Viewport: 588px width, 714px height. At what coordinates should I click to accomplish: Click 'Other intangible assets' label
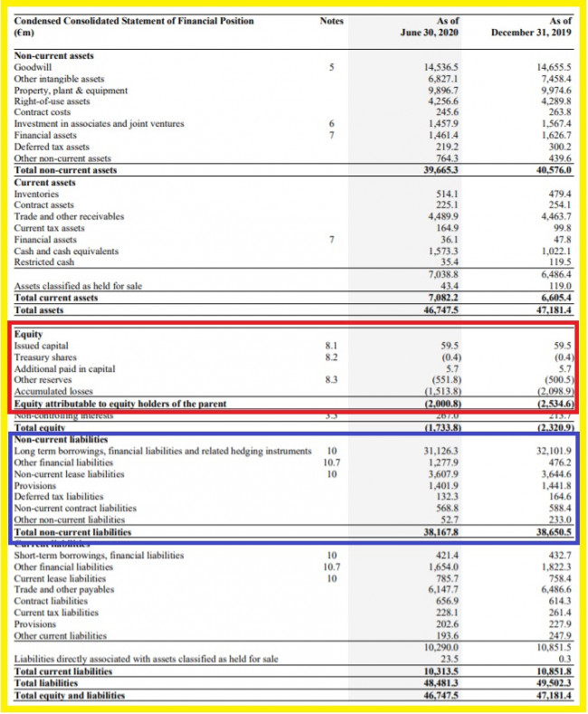[x=59, y=79]
